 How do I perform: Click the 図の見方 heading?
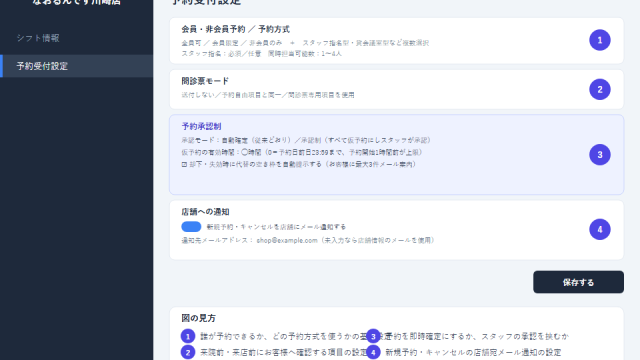point(198,318)
